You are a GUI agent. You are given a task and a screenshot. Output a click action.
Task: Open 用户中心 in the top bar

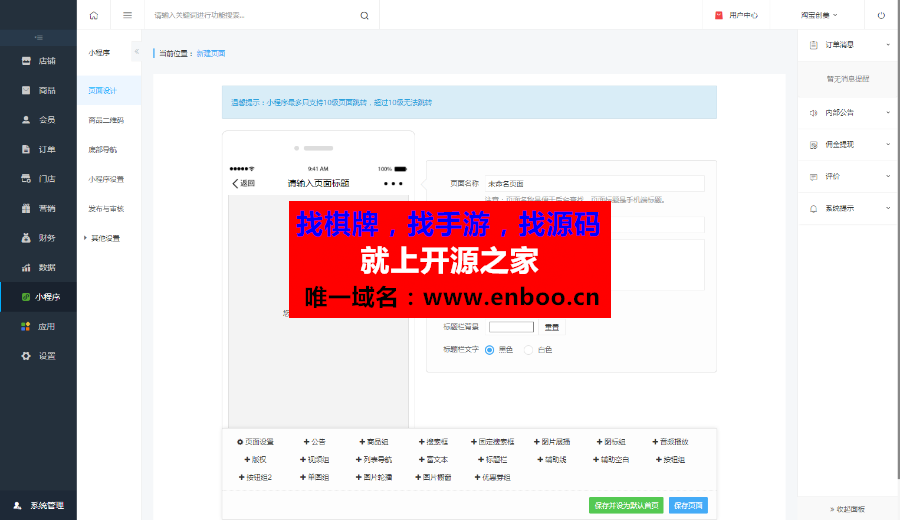point(736,15)
